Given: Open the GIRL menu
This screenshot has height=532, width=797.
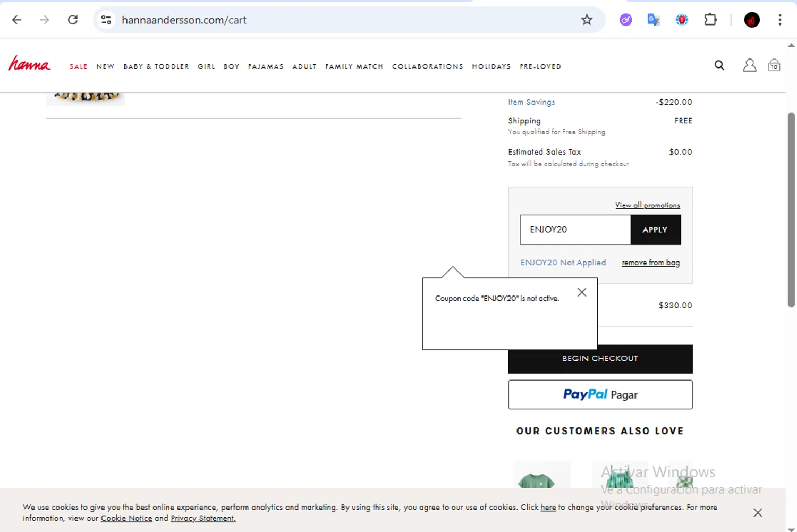Looking at the screenshot, I should point(206,66).
